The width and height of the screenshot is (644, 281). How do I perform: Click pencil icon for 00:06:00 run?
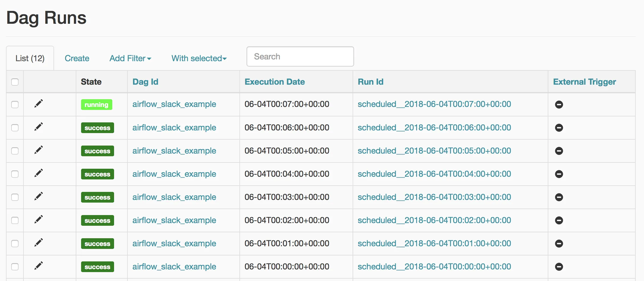coord(39,127)
